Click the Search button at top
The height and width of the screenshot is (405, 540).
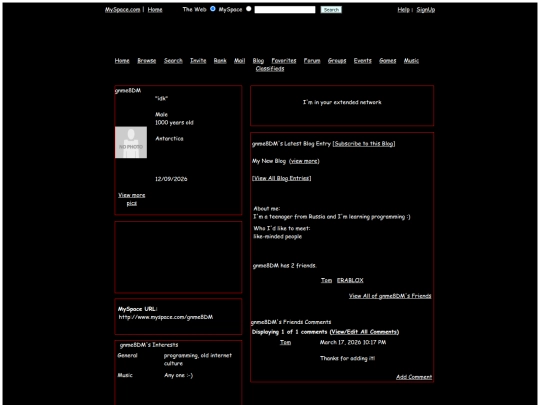(331, 10)
